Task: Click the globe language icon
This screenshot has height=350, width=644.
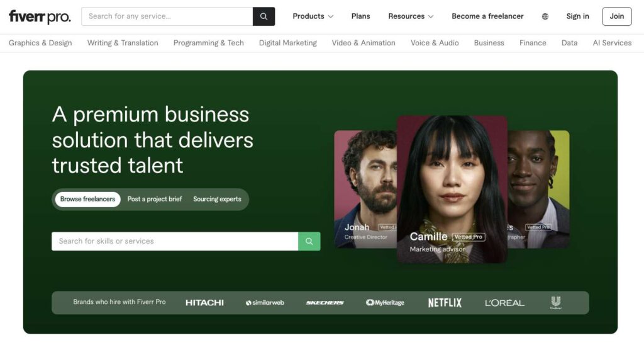Action: [x=545, y=16]
